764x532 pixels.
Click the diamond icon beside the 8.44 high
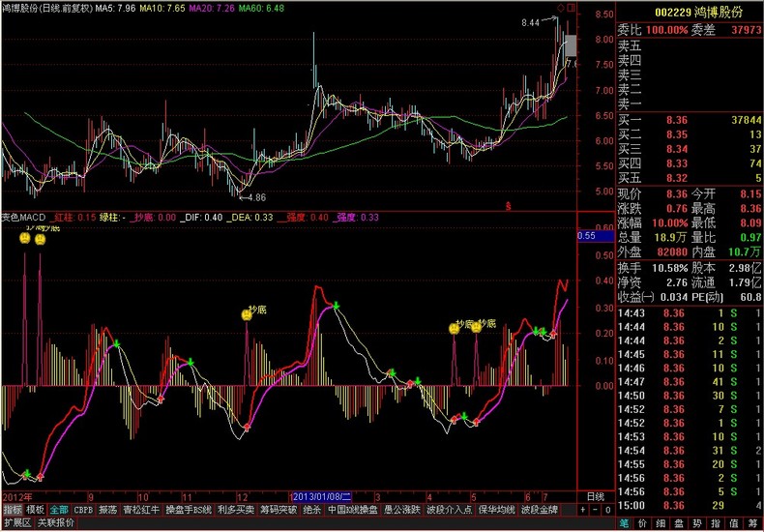pyautogui.click(x=558, y=9)
